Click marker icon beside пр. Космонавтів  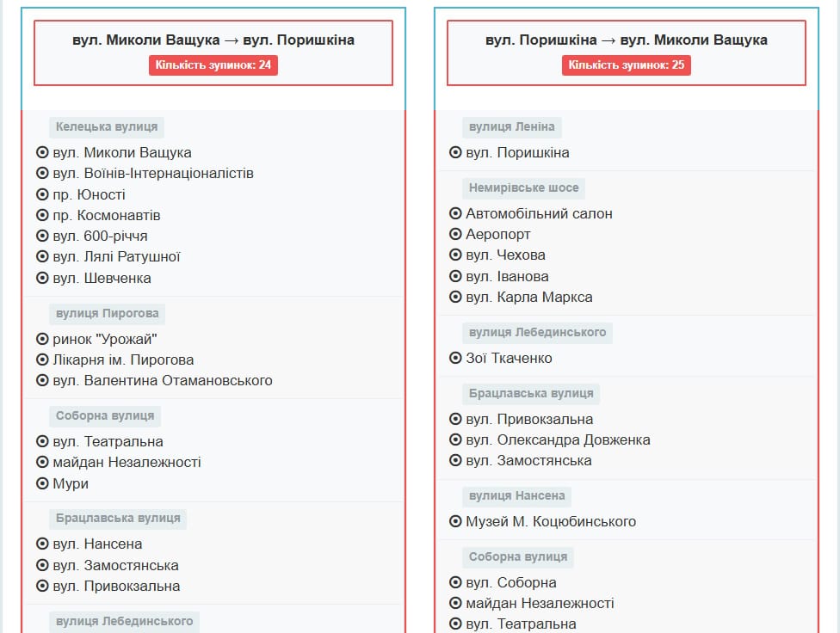coord(42,215)
